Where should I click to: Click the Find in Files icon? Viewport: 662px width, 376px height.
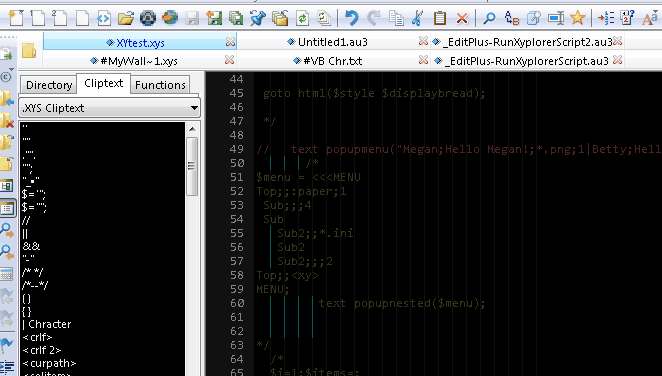534,18
